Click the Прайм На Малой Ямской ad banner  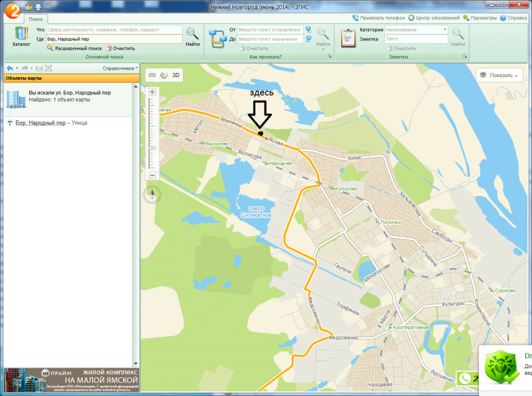pyautogui.click(x=71, y=380)
